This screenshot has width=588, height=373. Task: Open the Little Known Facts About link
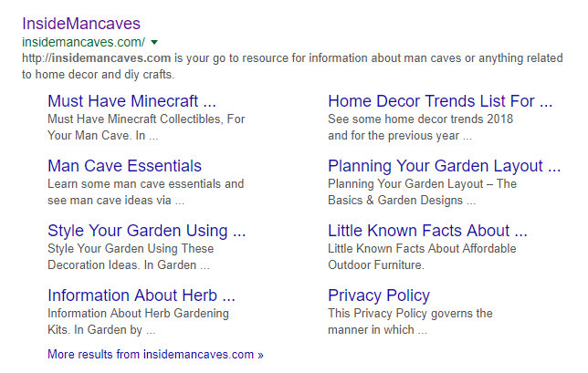click(427, 231)
